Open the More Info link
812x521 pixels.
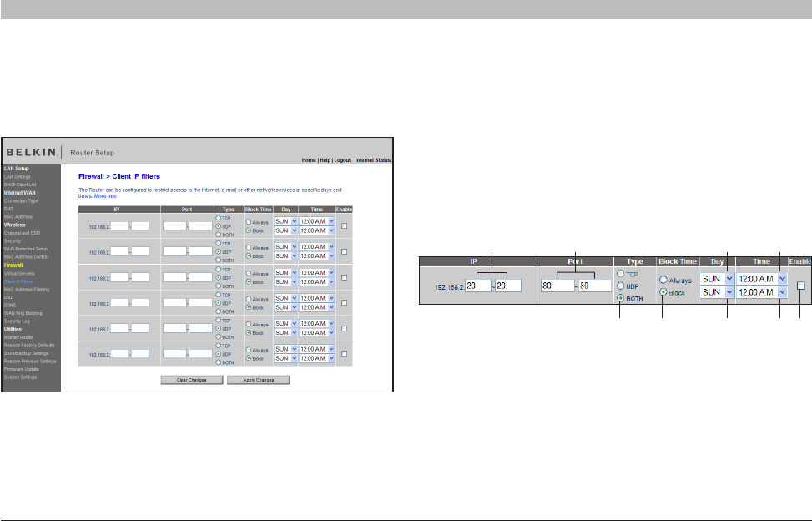tap(105, 196)
